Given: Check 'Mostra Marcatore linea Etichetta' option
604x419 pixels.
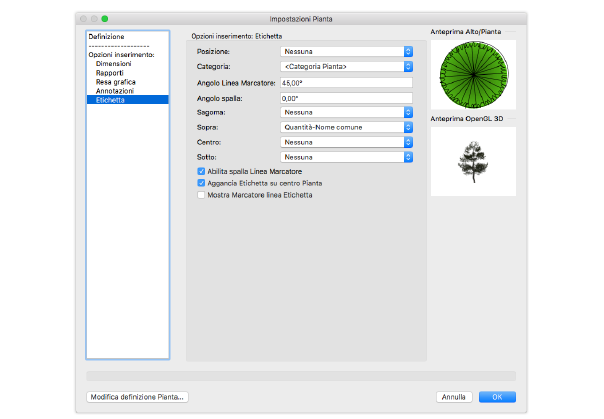Looking at the screenshot, I should click(201, 195).
